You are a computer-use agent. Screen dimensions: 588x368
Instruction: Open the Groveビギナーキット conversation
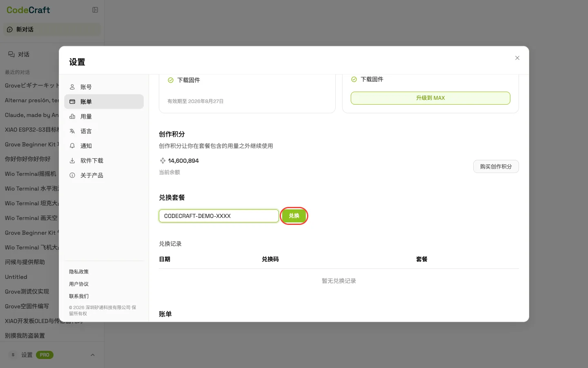(31, 85)
